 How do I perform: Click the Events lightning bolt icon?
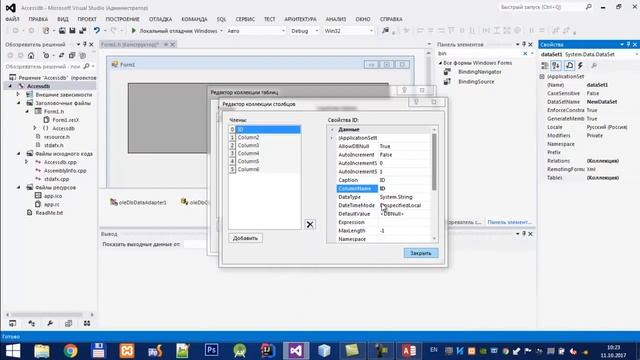click(580, 65)
